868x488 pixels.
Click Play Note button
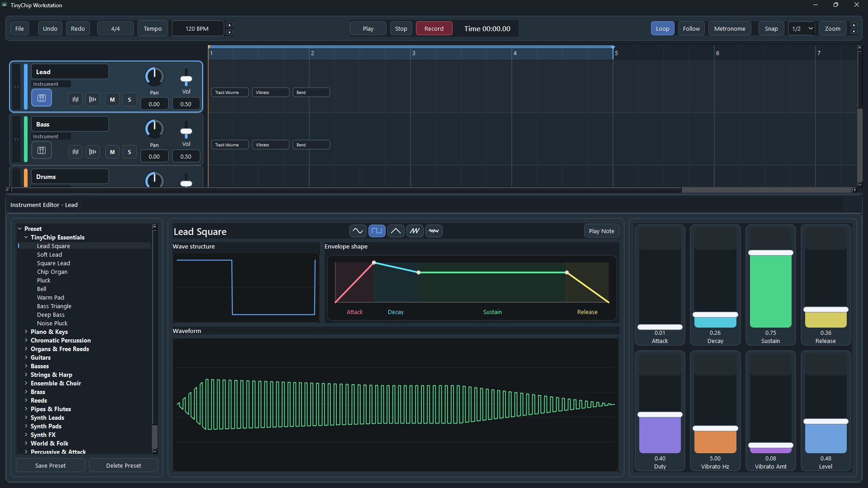[601, 231]
